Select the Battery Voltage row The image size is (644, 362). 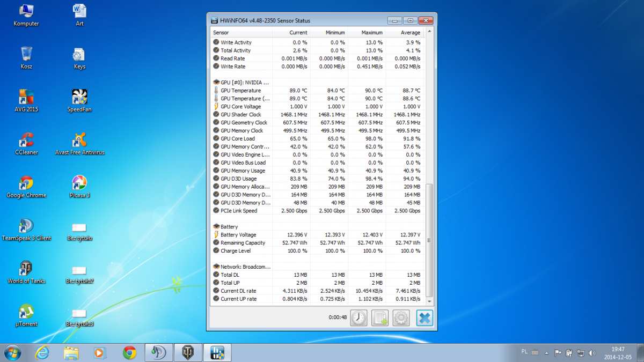coord(317,235)
